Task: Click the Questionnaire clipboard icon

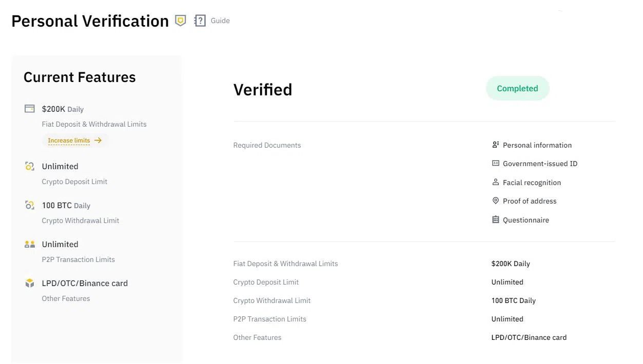Action: [495, 219]
